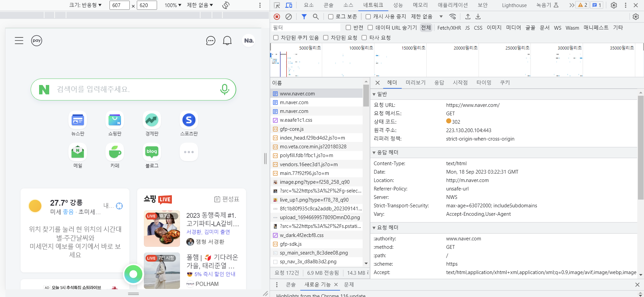Open the Naver hamburger menu
This screenshot has height=297, width=644.
coord(19,41)
